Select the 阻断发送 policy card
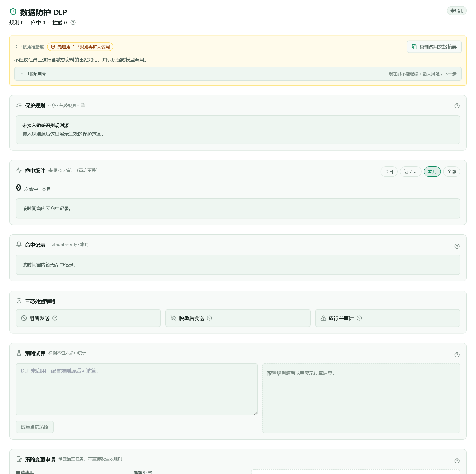The image size is (476, 474). point(88,318)
